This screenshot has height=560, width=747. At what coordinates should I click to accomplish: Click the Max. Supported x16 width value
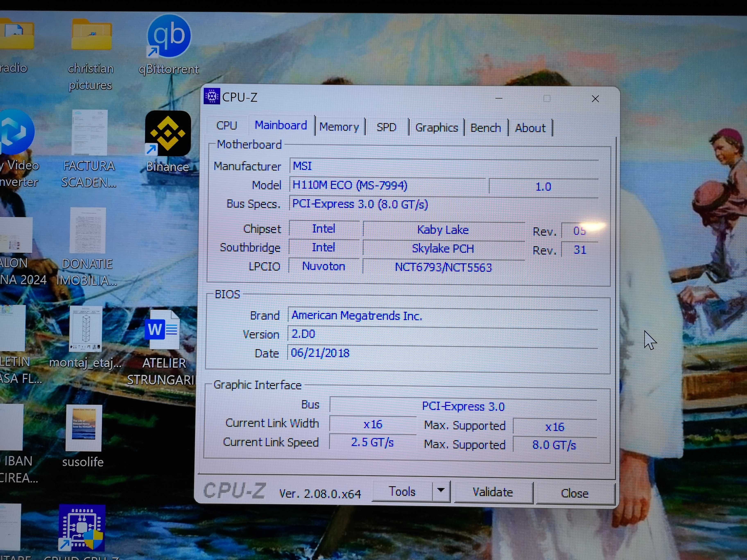(555, 427)
